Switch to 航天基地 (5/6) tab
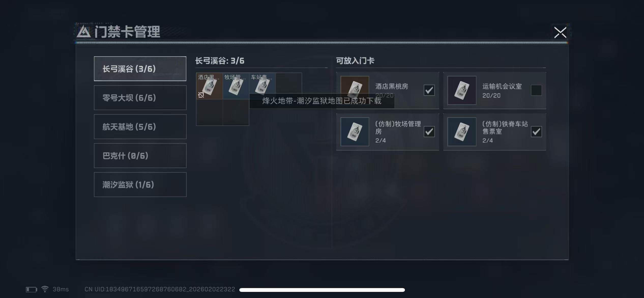The width and height of the screenshot is (644, 298). (x=140, y=127)
